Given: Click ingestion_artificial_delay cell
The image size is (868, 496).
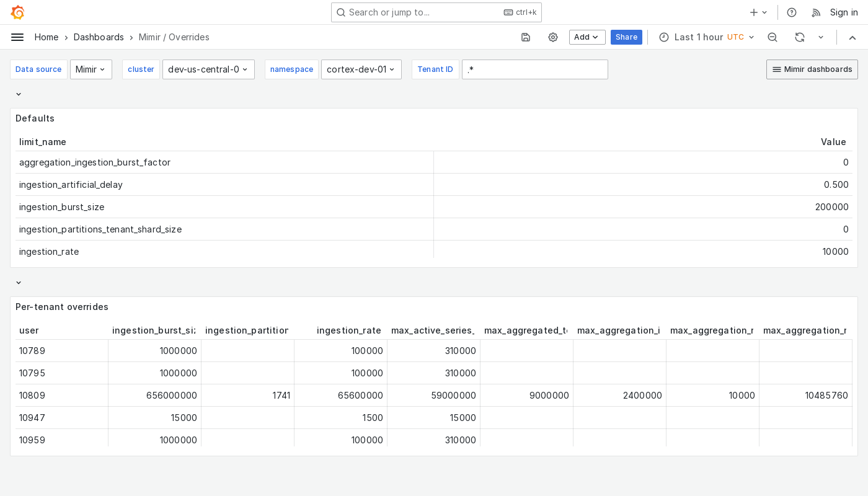Looking at the screenshot, I should 224,185.
